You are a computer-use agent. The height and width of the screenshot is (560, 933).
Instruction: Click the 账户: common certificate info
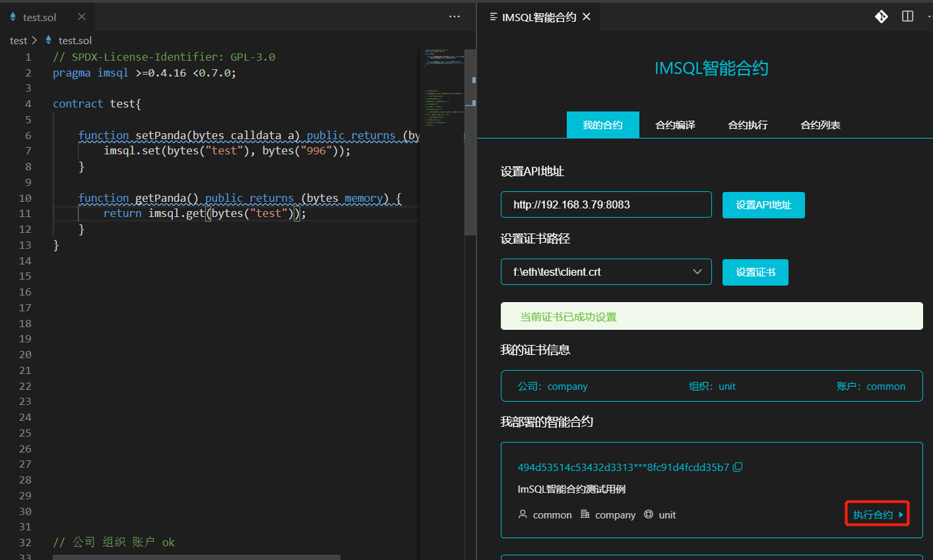click(x=871, y=387)
